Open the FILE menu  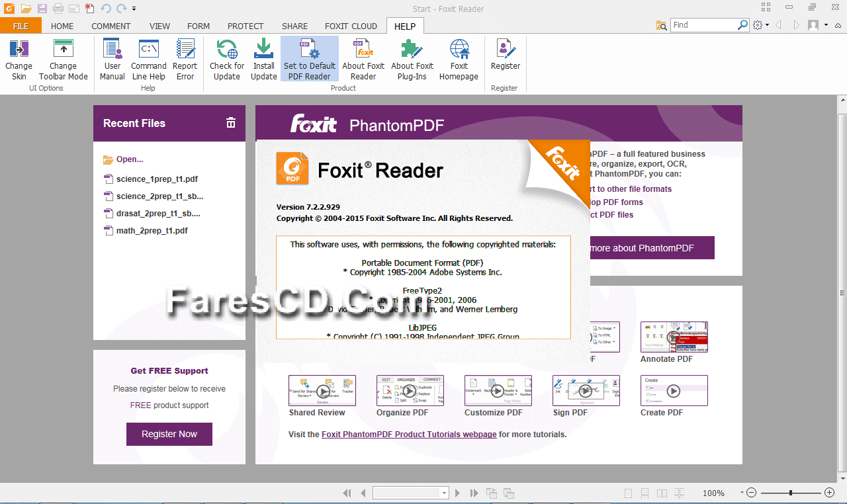(21, 26)
